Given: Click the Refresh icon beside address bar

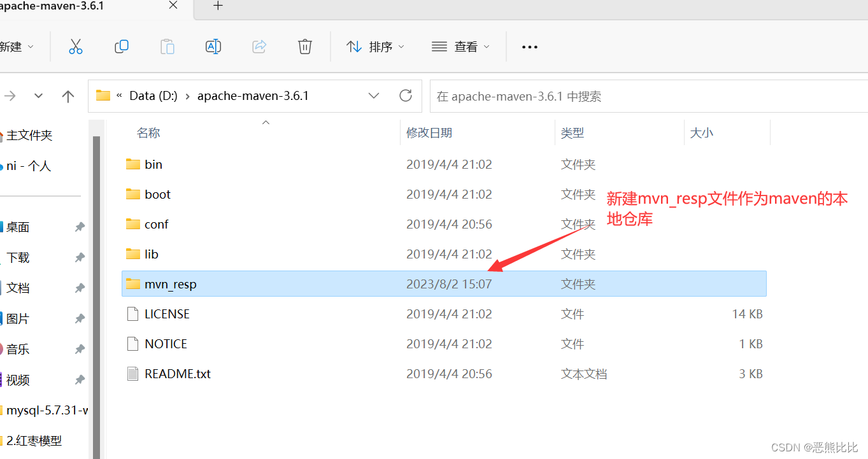Looking at the screenshot, I should 406,95.
